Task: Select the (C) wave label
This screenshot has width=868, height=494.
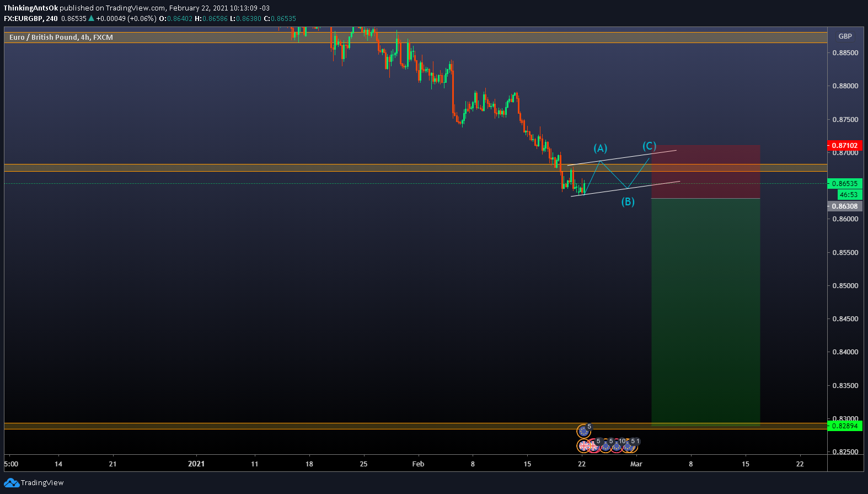Action: (x=649, y=146)
